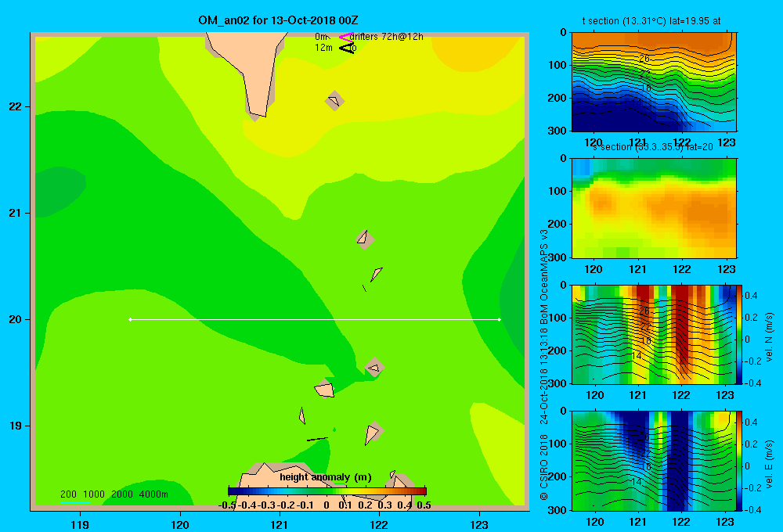The width and height of the screenshot is (783, 532).
Task: Click the vel. E colorbar scale
Action: [740, 461]
